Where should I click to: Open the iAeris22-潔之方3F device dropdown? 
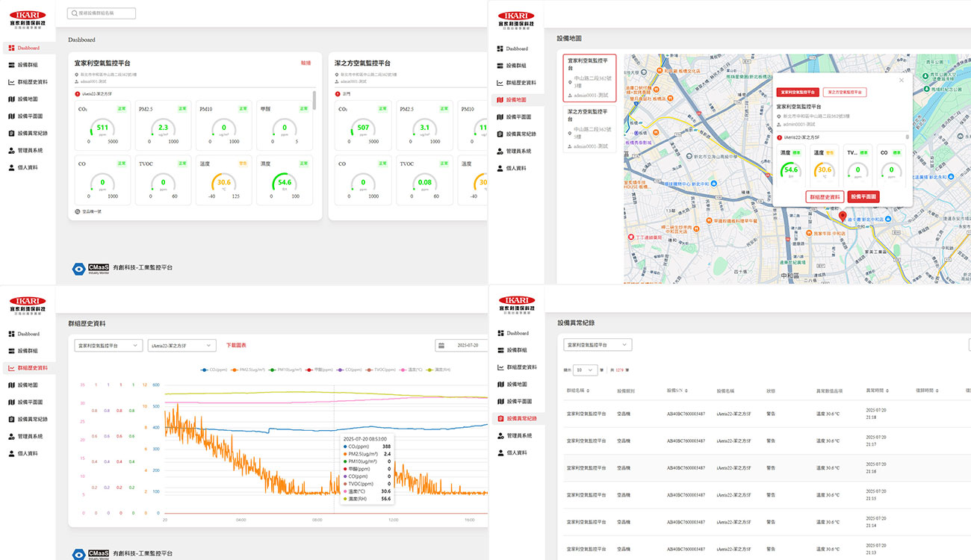(x=182, y=346)
